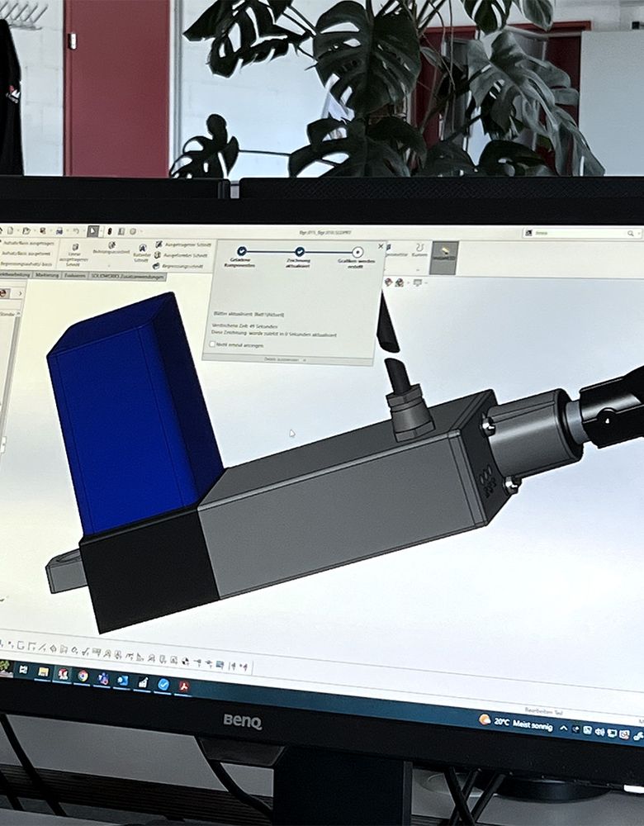
Task: Click the Zeichnung aktualisiert progress step
Action: pyautogui.click(x=299, y=257)
